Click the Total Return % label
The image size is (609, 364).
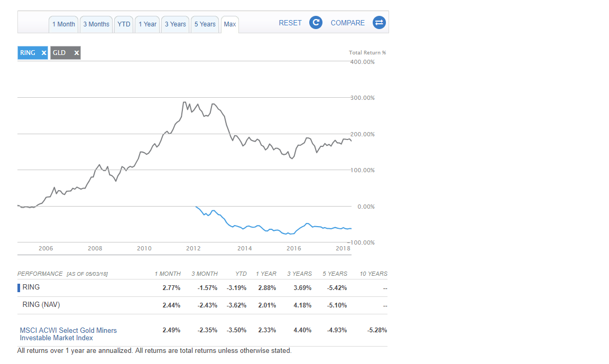pyautogui.click(x=367, y=53)
